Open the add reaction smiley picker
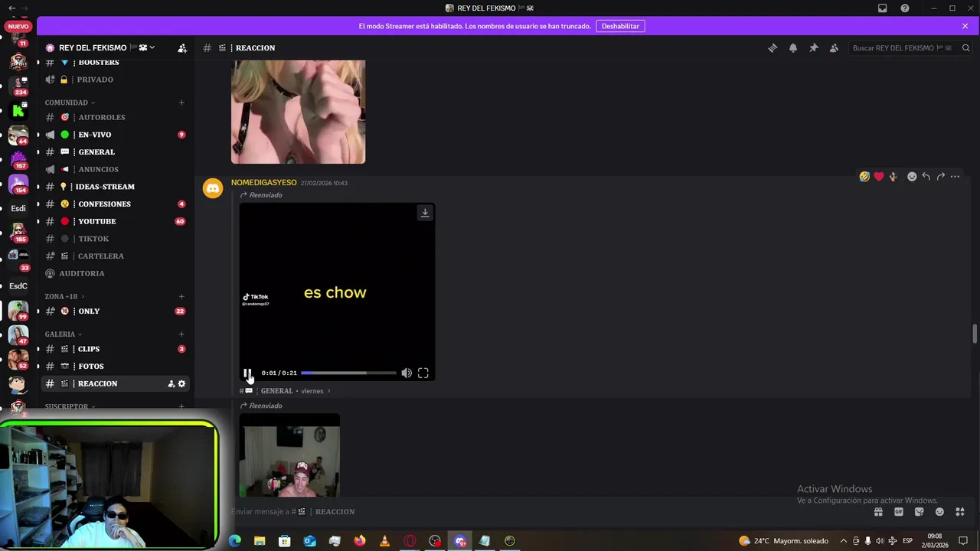The image size is (980, 551). pyautogui.click(x=912, y=177)
